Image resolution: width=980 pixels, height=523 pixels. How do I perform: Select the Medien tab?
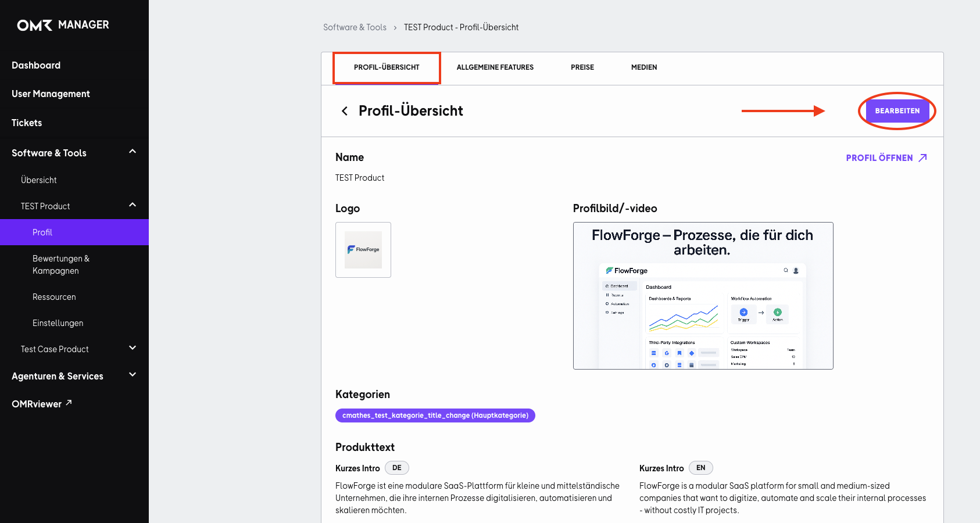coord(644,67)
